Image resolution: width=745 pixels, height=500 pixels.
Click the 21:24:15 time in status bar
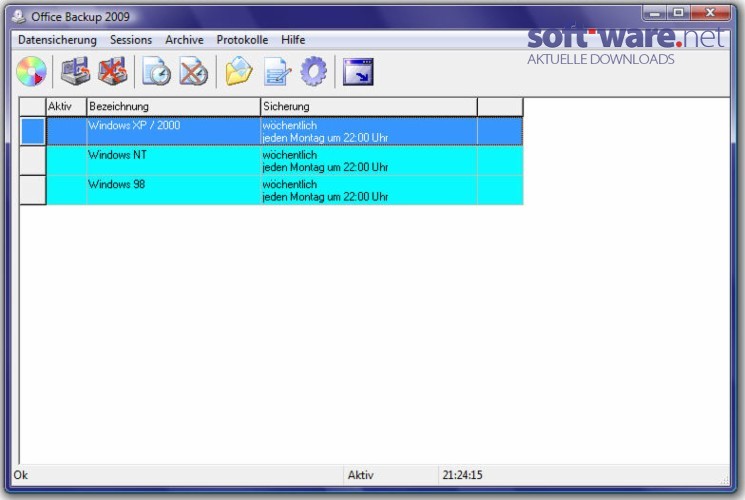coord(462,475)
